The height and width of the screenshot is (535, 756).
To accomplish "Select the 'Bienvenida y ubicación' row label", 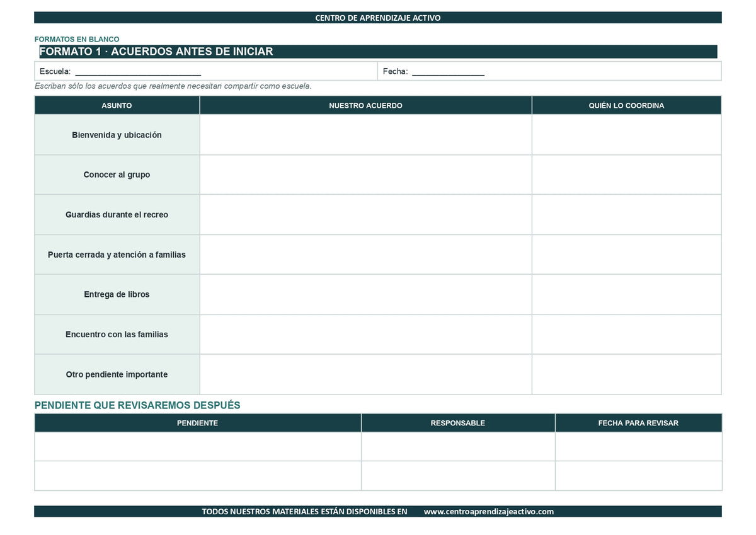I will pos(117,135).
